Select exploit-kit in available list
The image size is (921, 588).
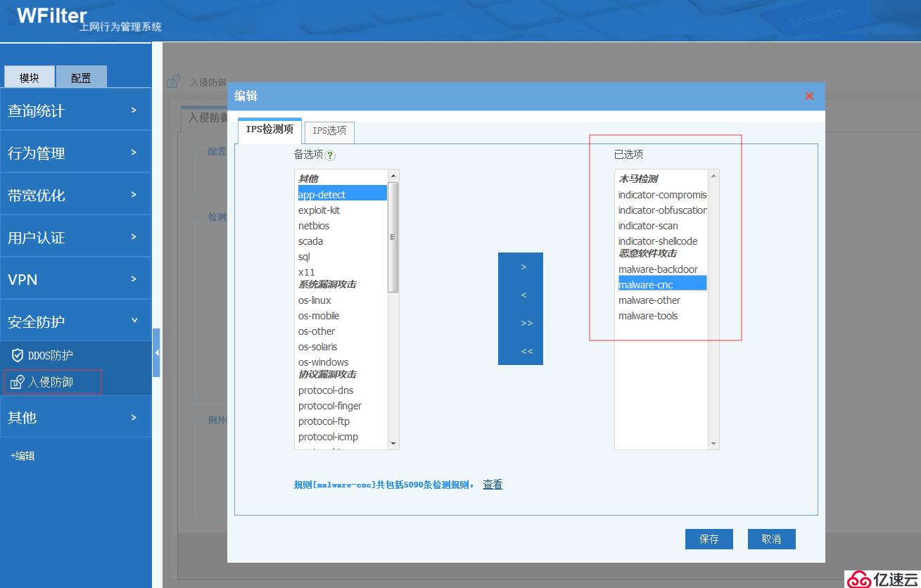click(x=342, y=210)
